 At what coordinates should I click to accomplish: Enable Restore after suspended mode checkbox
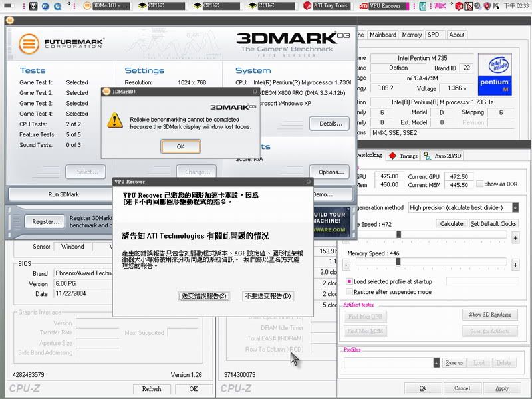[349, 292]
